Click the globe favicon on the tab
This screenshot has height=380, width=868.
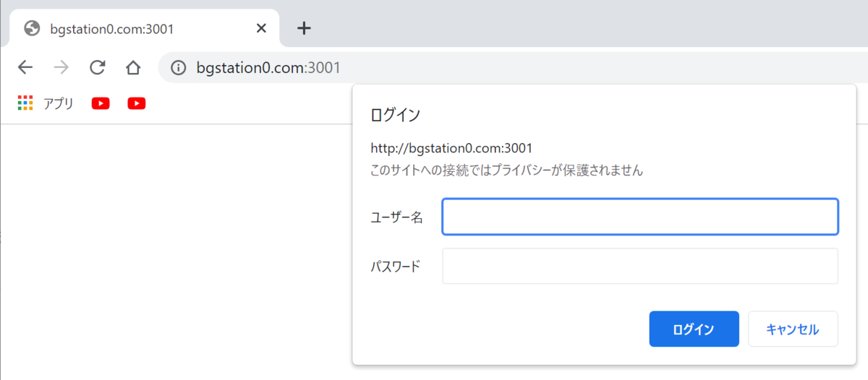(32, 28)
